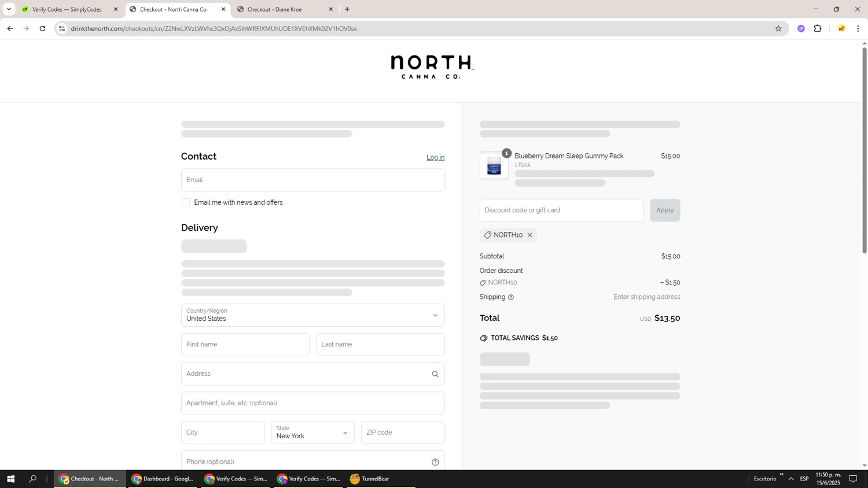The width and height of the screenshot is (868, 488).
Task: Click the North Canna Co. logo
Action: (432, 67)
